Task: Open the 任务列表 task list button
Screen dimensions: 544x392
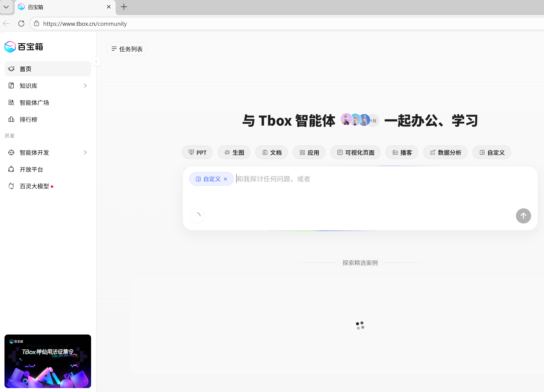Action: (x=127, y=49)
